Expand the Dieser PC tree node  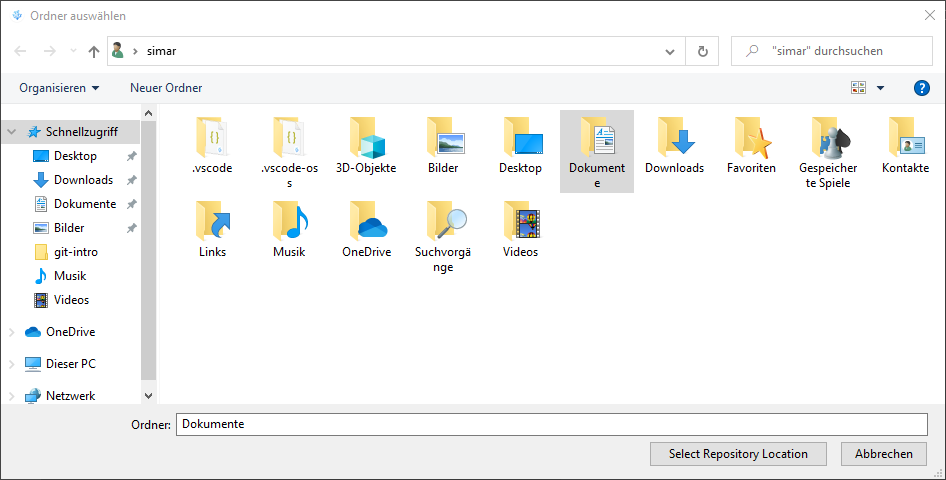point(11,364)
